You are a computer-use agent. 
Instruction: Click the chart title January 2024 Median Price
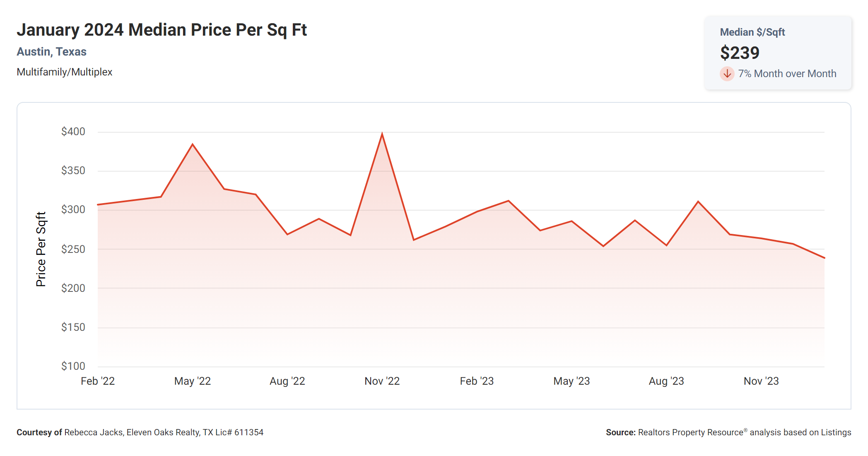click(162, 30)
